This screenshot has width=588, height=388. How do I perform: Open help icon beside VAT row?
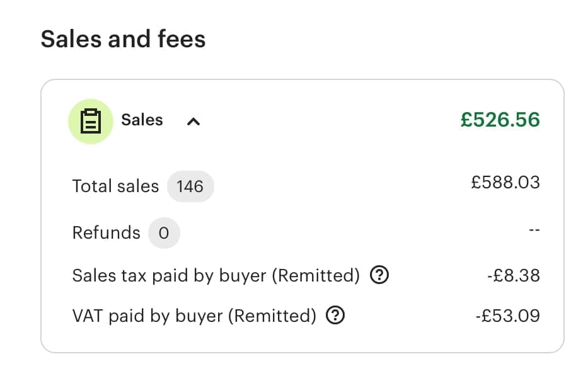click(x=335, y=316)
